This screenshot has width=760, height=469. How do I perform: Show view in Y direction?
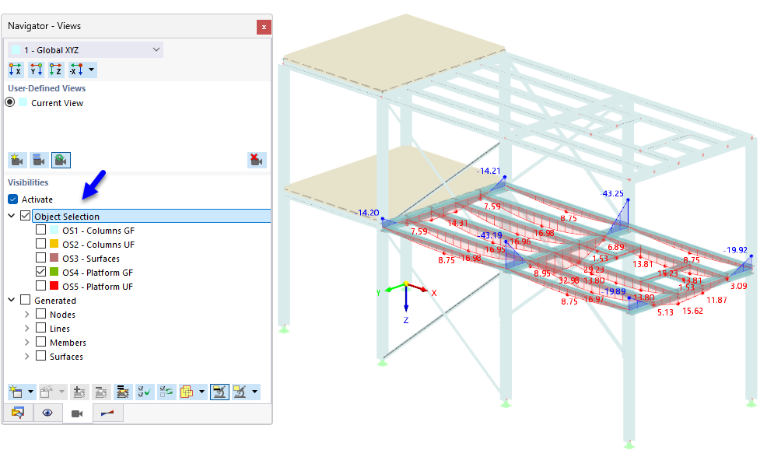click(x=36, y=70)
